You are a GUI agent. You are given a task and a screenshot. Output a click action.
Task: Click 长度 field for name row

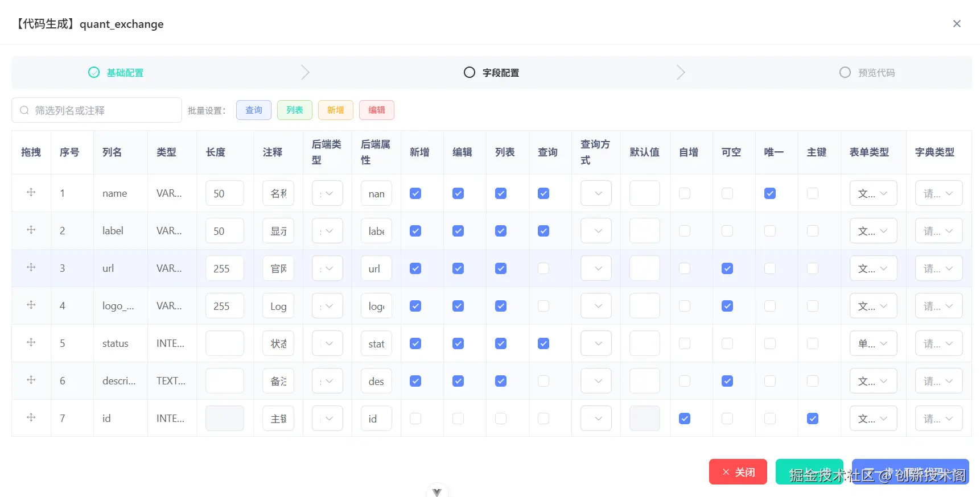[225, 193]
